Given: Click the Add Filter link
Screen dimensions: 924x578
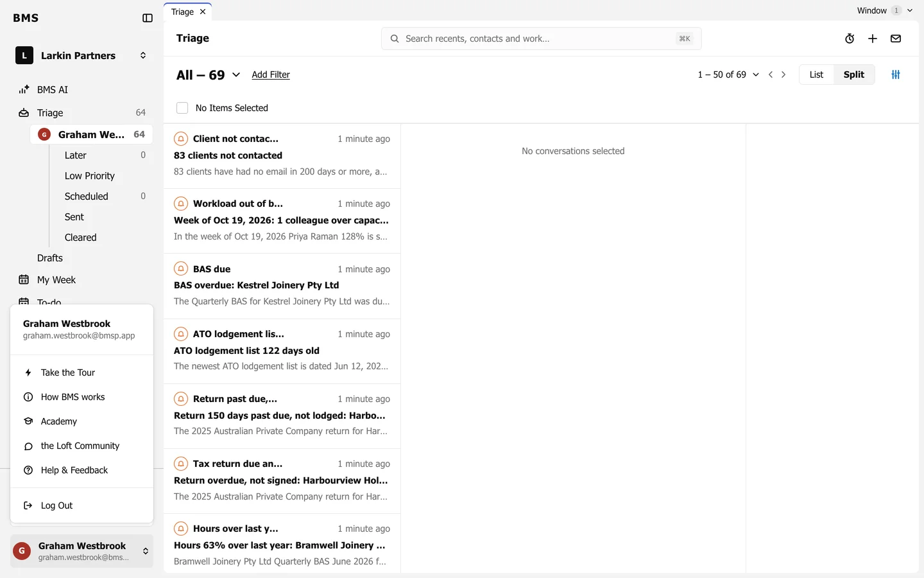Looking at the screenshot, I should [271, 74].
